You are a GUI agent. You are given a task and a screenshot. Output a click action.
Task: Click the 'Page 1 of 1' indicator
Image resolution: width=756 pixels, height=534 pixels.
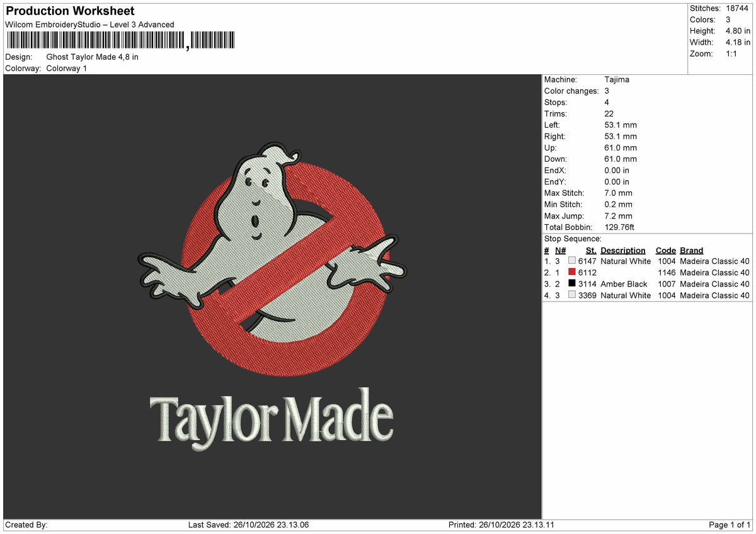[730, 525]
